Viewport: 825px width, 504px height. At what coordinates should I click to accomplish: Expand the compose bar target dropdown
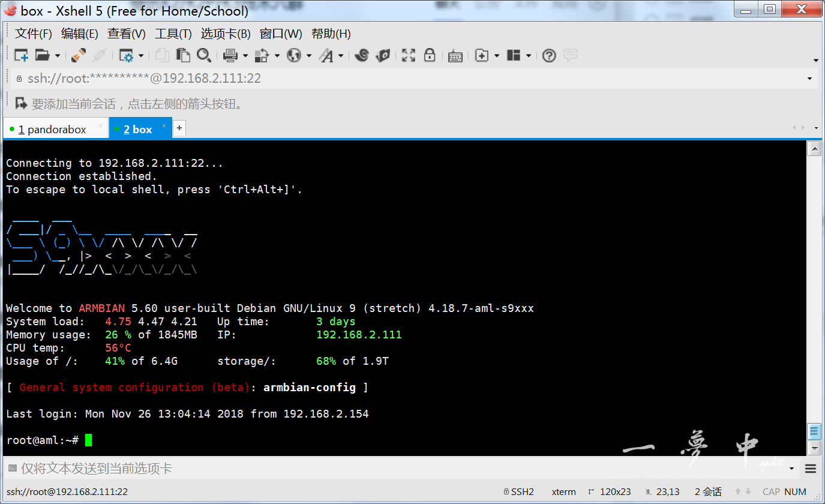(792, 468)
